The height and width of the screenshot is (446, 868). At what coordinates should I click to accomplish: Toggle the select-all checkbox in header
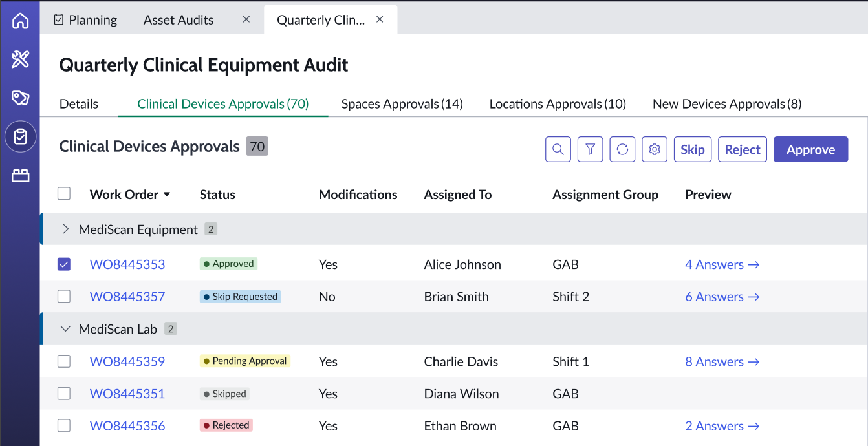pos(64,194)
